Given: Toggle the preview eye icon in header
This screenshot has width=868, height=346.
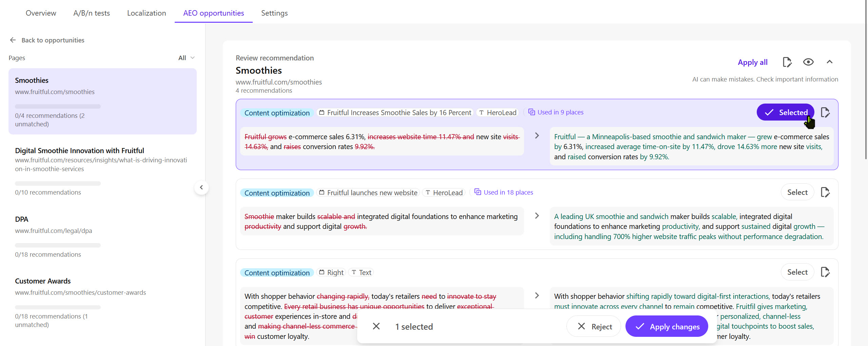Looking at the screenshot, I should tap(808, 62).
